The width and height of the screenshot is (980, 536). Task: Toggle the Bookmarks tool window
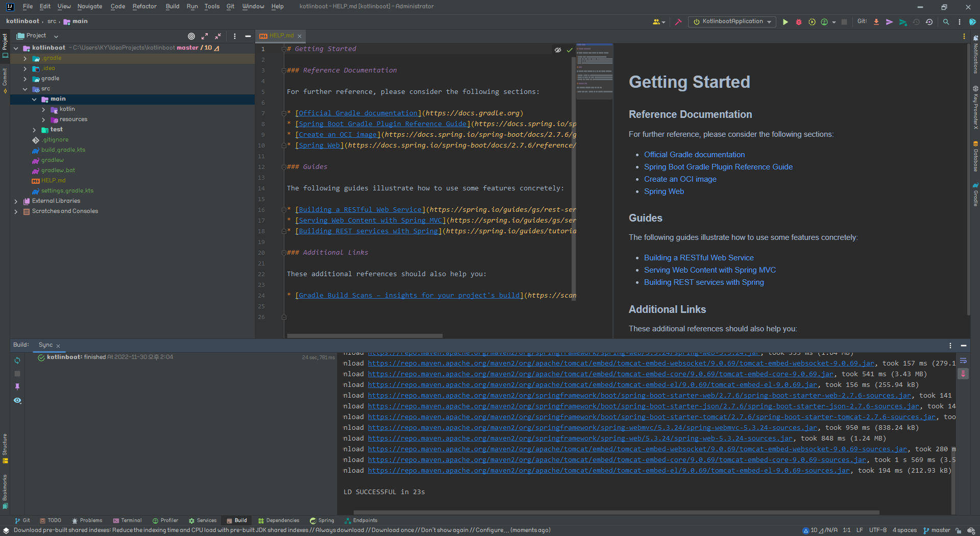[x=5, y=492]
